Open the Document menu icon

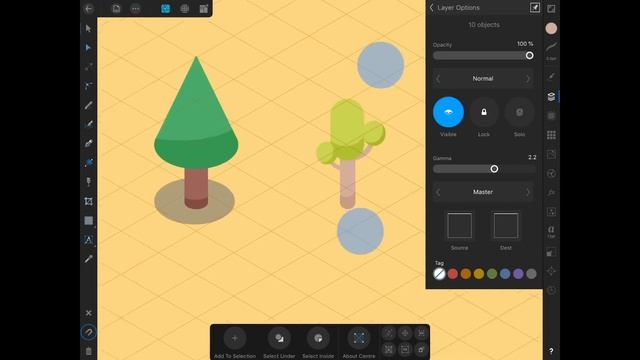pyautogui.click(x=116, y=9)
